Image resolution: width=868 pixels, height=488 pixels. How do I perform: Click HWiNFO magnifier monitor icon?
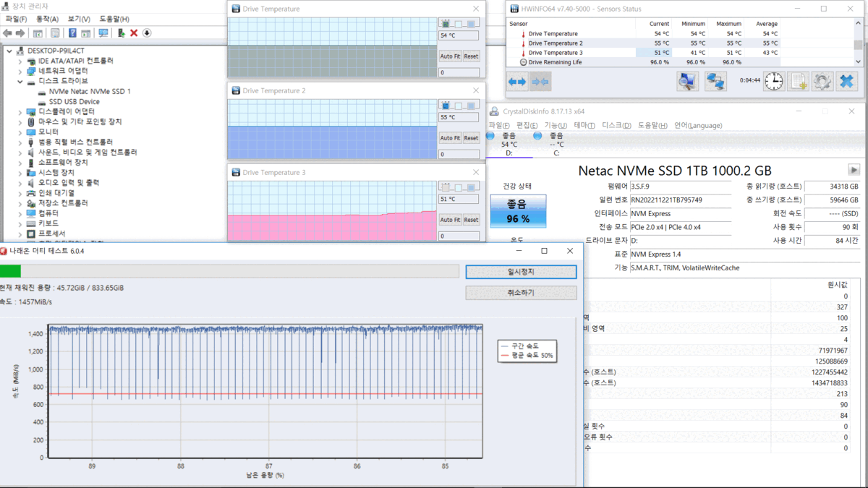(x=687, y=81)
